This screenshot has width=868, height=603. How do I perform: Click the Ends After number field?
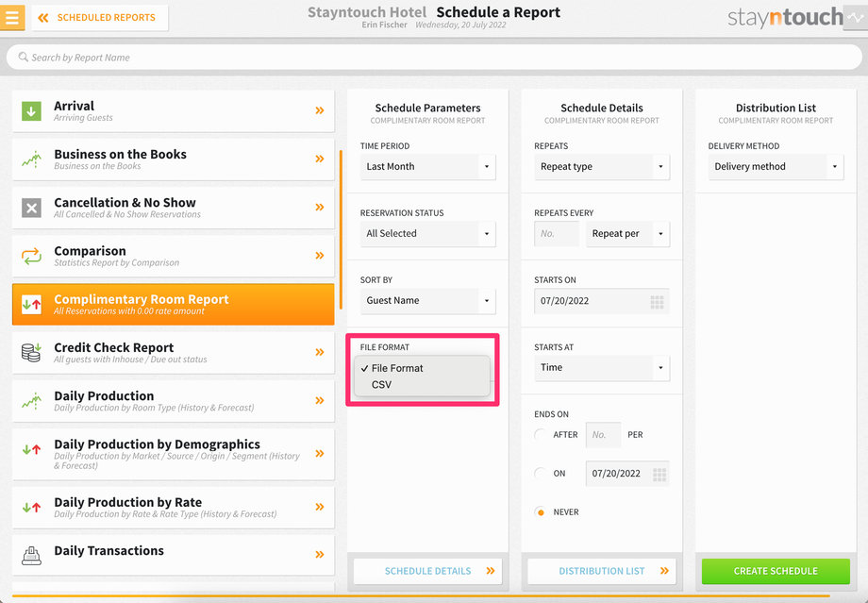click(x=604, y=435)
